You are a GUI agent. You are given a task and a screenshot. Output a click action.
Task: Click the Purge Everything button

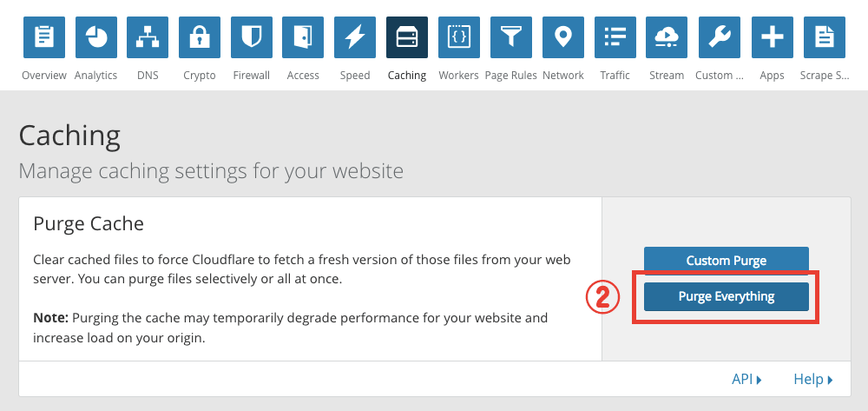(x=727, y=296)
